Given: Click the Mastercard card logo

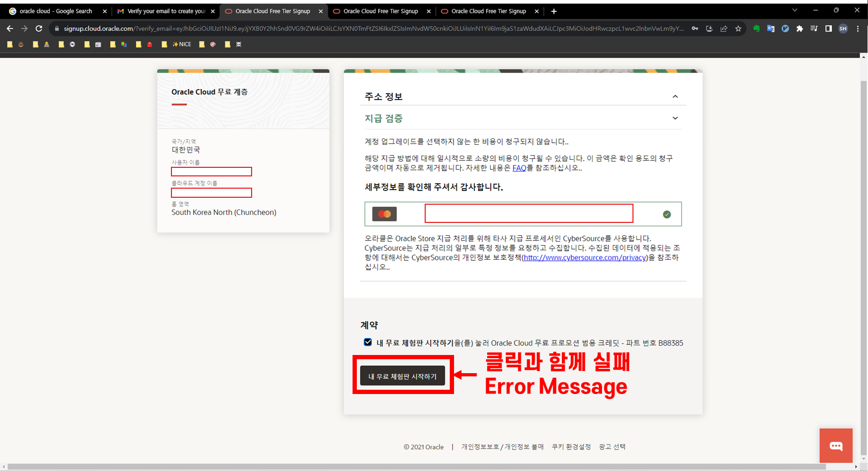Looking at the screenshot, I should [385, 214].
